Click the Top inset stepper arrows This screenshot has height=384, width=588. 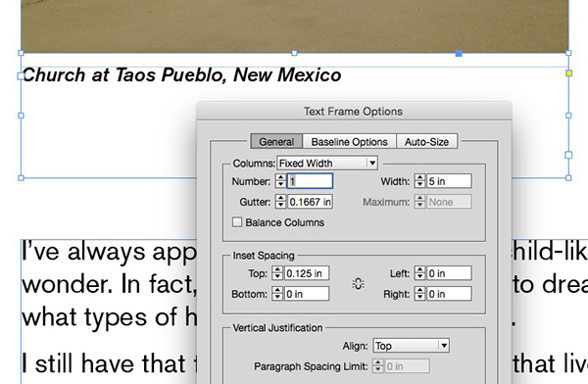pos(277,273)
